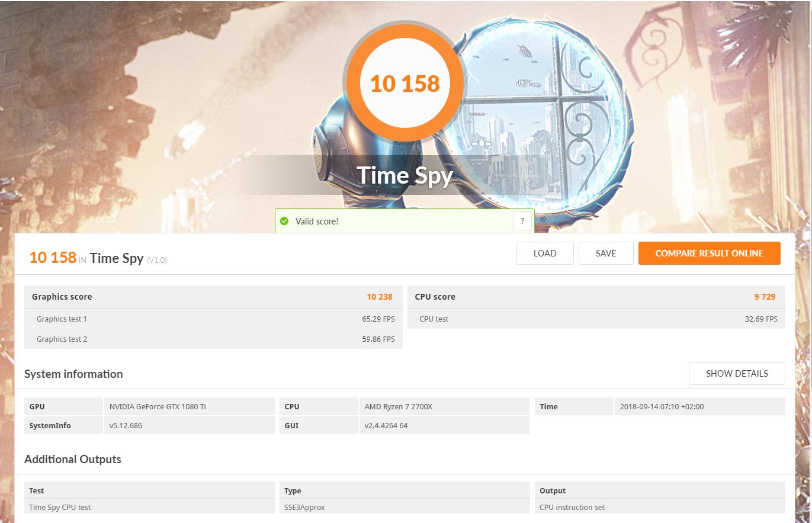This screenshot has width=812, height=523.
Task: Click the Graphics test 1 row label
Action: [x=62, y=319]
